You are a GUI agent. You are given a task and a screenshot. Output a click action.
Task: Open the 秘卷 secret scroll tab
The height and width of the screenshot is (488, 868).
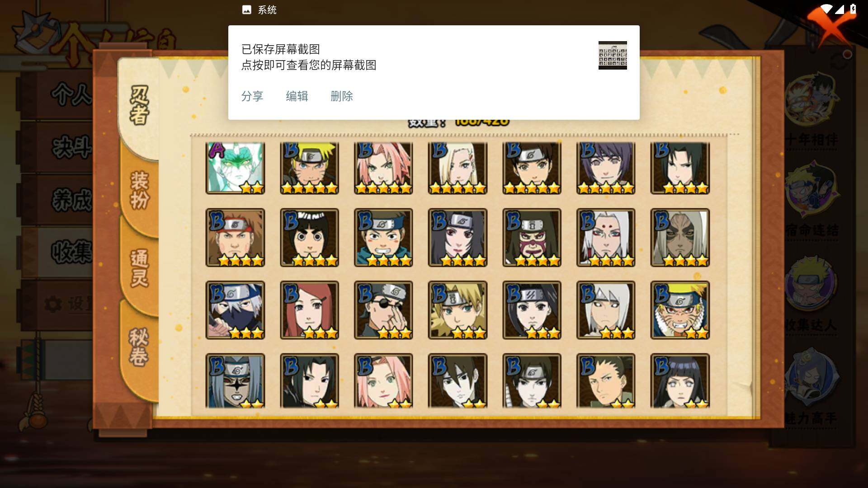coord(139,347)
